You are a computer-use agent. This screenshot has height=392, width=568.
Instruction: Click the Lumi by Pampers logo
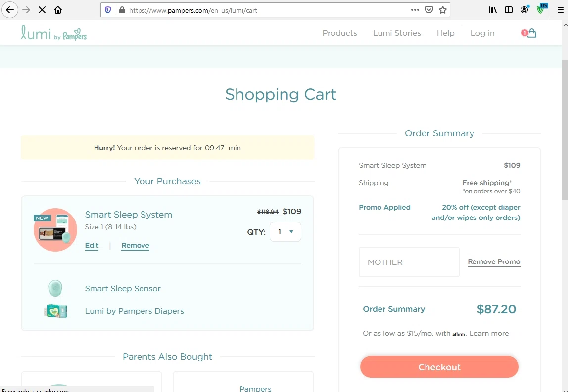pos(53,33)
